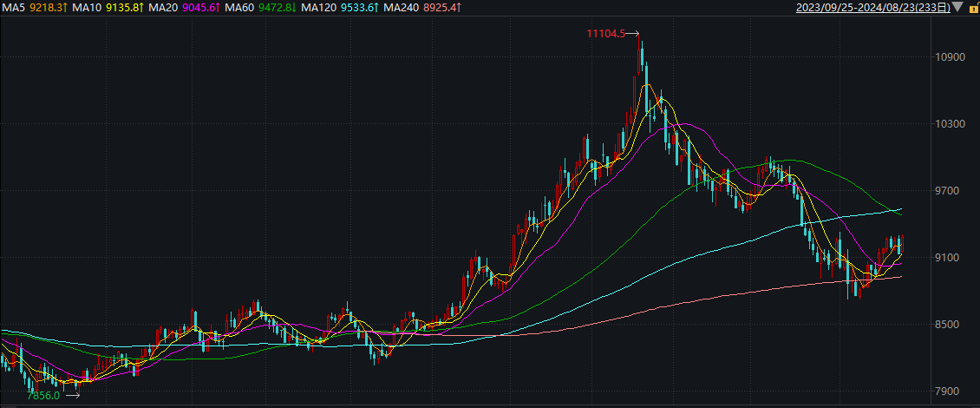980x408 pixels.
Task: Click the 2023/09/25-2024/08/23 date range link
Action: click(x=873, y=8)
